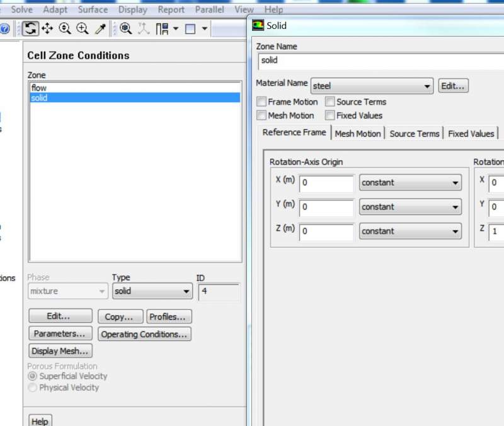Open the graphics window options dropdown arrow
The width and height of the screenshot is (504, 426).
tap(204, 28)
